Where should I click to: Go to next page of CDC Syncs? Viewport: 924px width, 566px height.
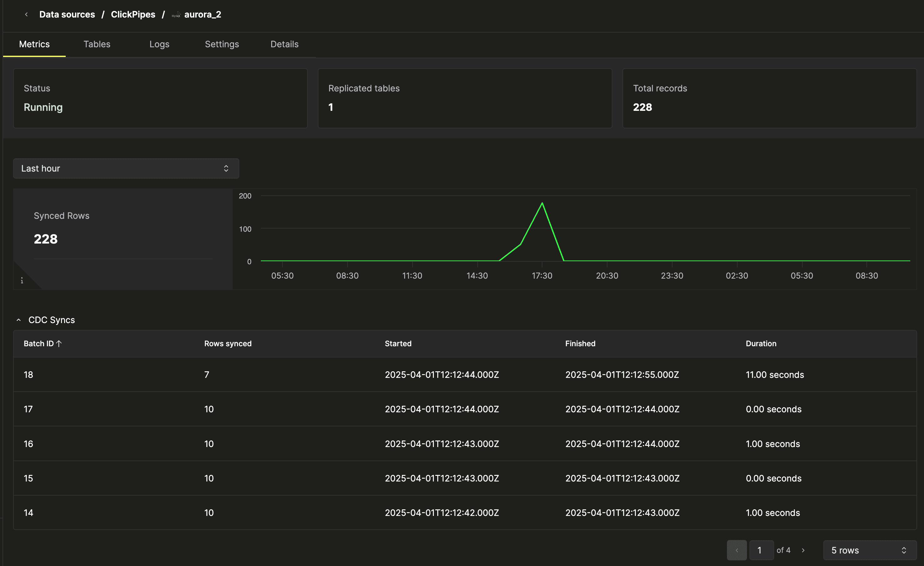[803, 550]
